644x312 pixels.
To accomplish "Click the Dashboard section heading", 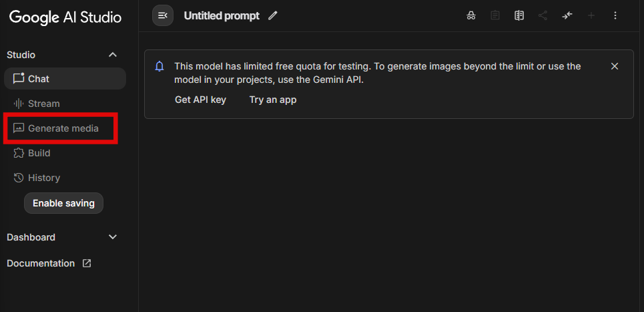I will pyautogui.click(x=31, y=237).
